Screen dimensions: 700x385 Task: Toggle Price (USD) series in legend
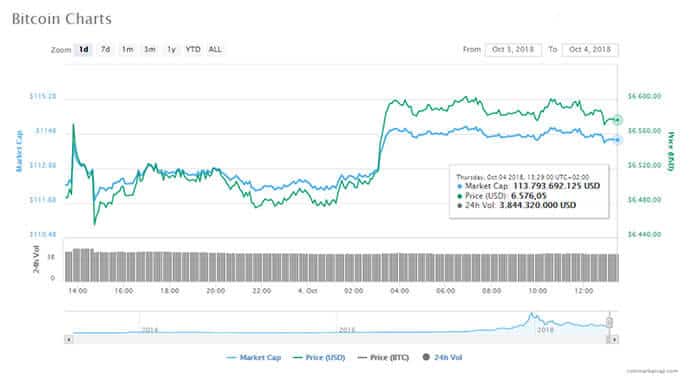click(319, 357)
